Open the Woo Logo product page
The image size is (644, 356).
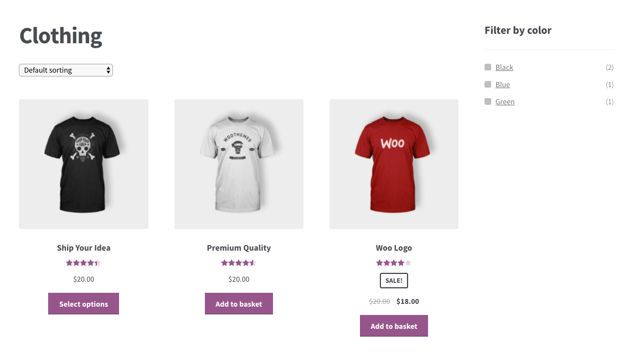click(x=394, y=248)
